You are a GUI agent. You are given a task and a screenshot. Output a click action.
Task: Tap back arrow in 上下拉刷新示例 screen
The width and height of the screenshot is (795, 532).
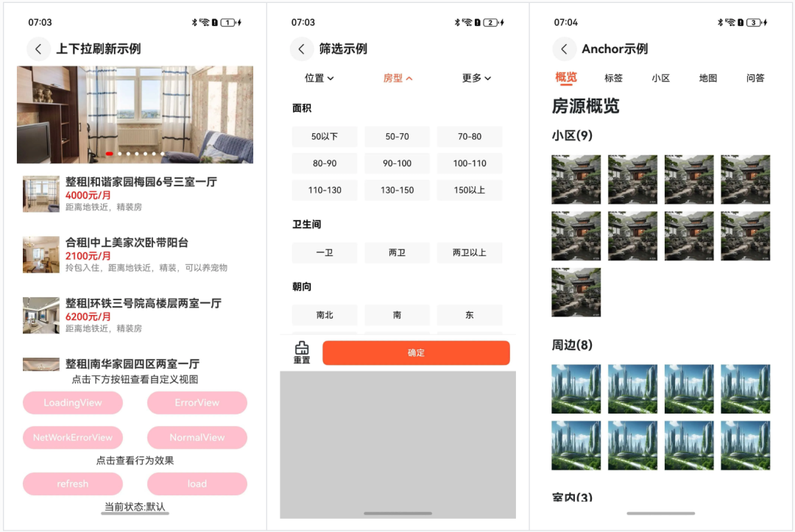38,49
